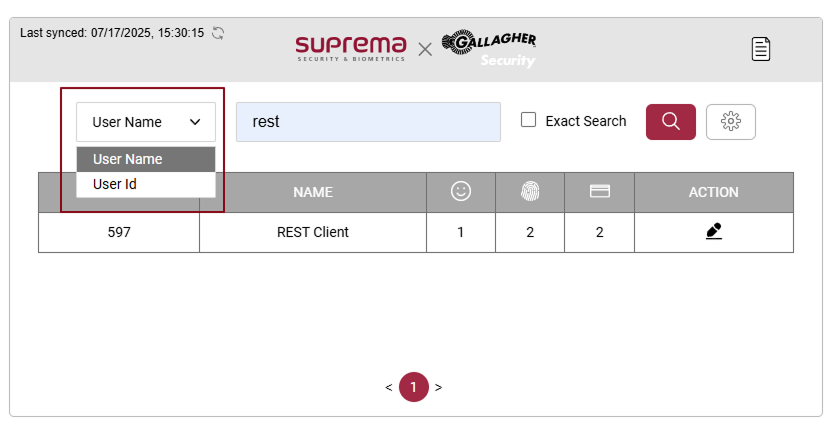Click the face count column header icon
835x434 pixels.
pos(460,191)
